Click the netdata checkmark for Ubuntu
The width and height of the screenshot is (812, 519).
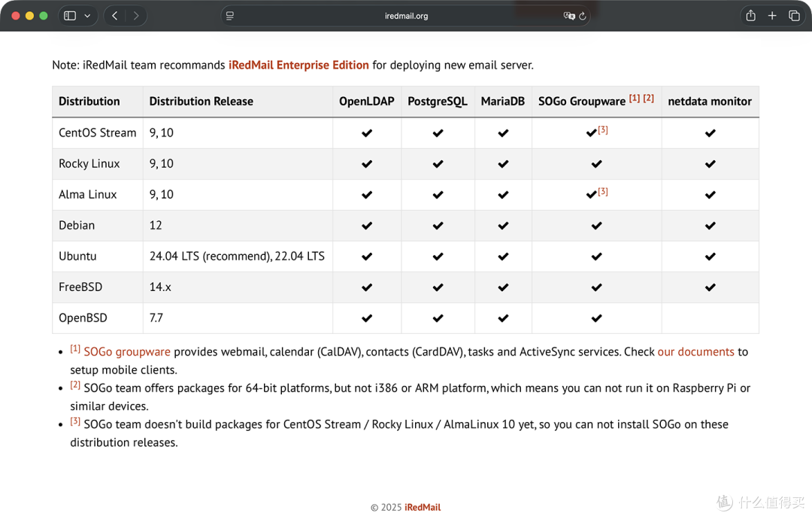[710, 256]
